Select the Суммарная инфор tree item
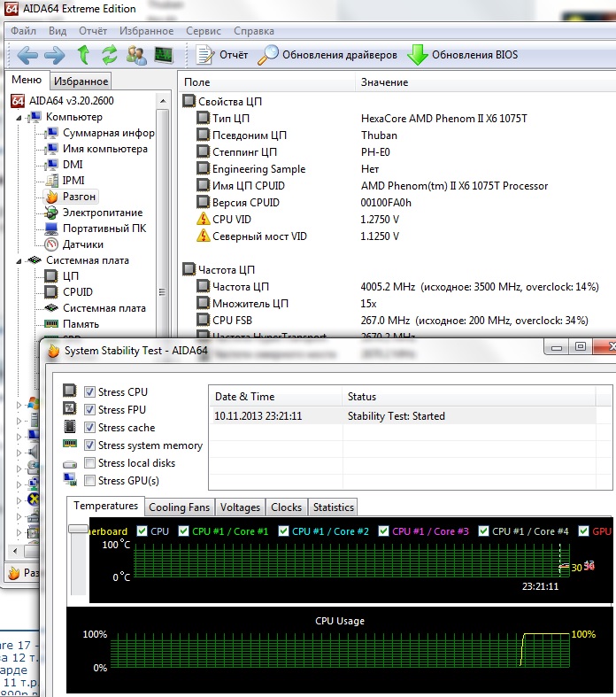616x697 pixels. tap(108, 133)
